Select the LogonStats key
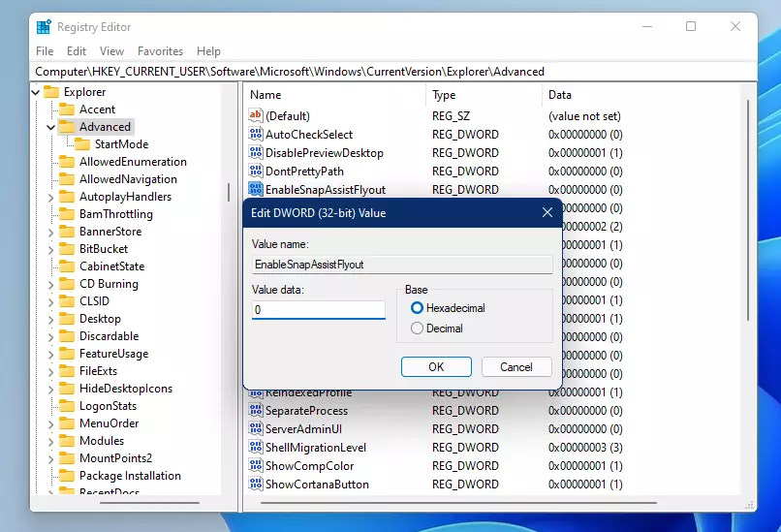The width and height of the screenshot is (781, 532). click(x=109, y=406)
